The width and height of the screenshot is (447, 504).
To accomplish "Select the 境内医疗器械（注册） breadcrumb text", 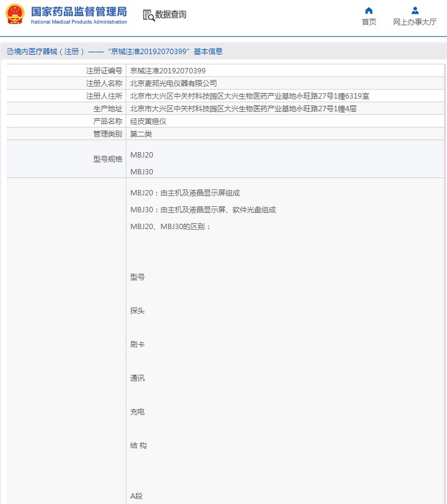I will click(x=49, y=52).
